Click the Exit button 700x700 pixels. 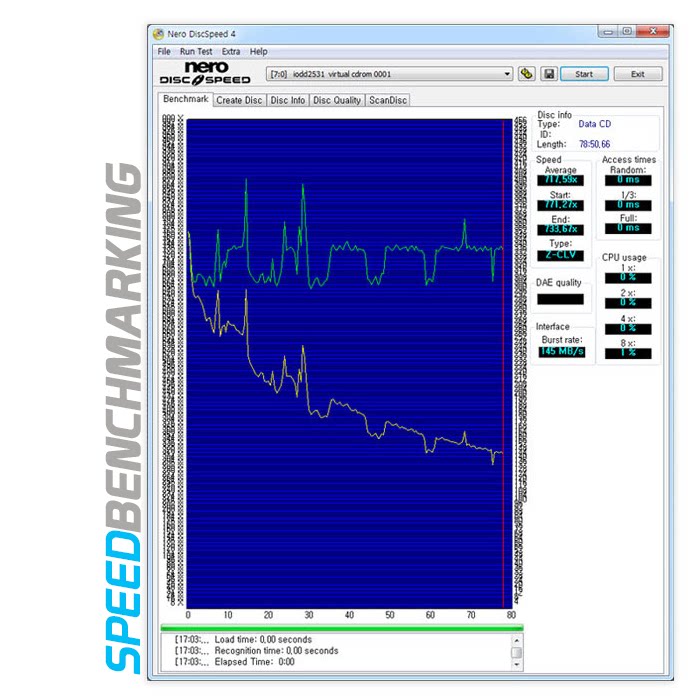638,74
